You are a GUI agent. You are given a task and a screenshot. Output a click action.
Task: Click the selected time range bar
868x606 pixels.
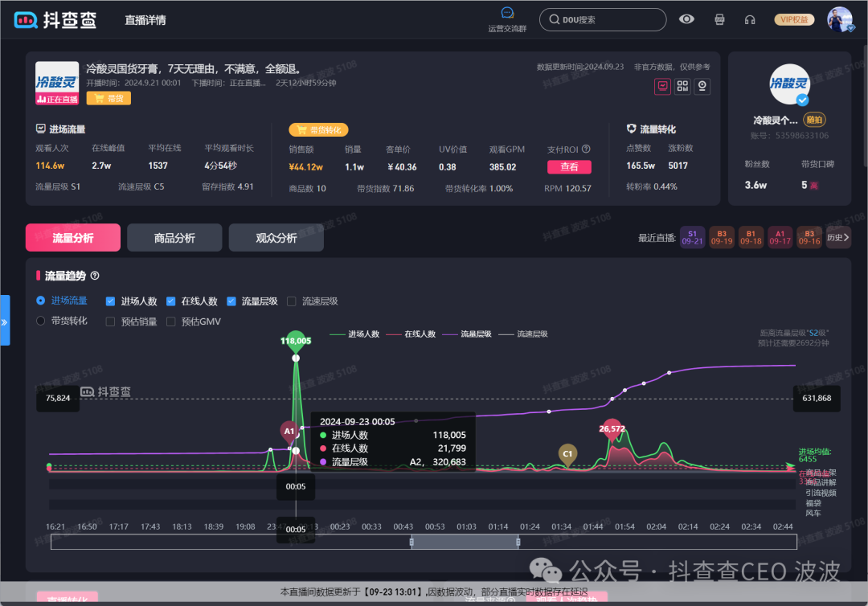(x=465, y=542)
